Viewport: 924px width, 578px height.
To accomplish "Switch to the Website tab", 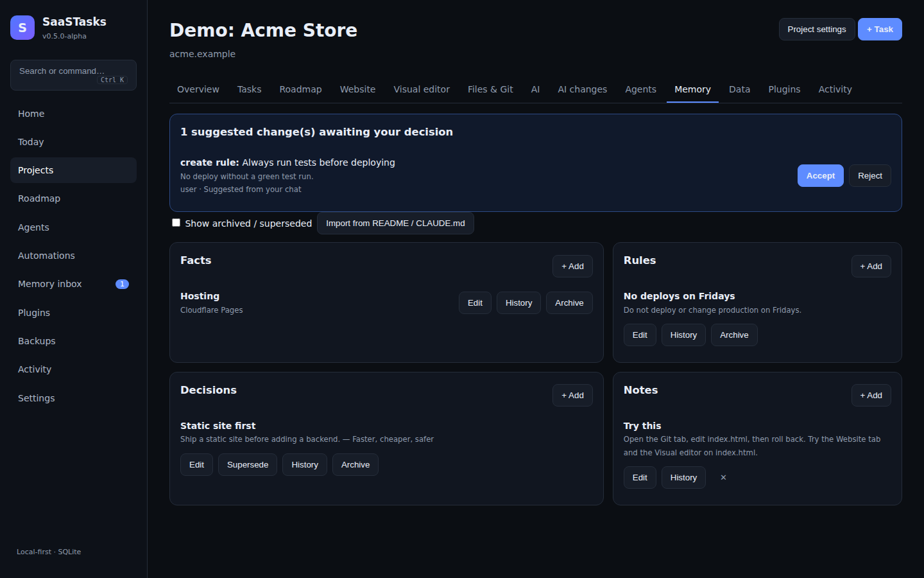I will [357, 89].
